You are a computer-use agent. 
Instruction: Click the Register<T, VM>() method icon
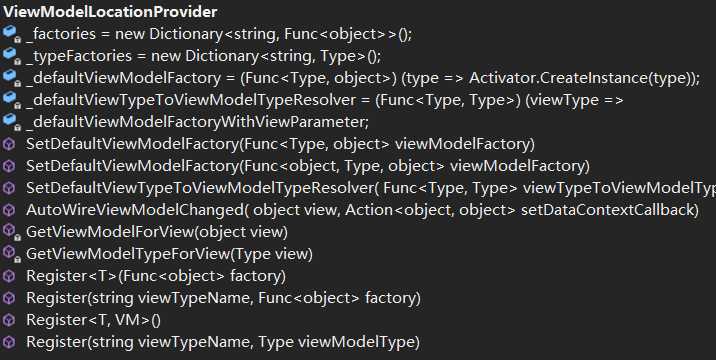pyautogui.click(x=9, y=320)
